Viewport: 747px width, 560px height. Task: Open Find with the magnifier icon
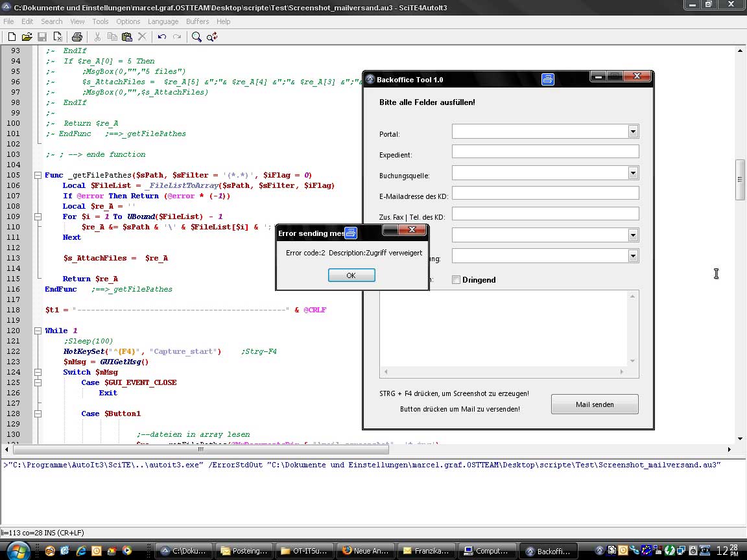pos(196,37)
